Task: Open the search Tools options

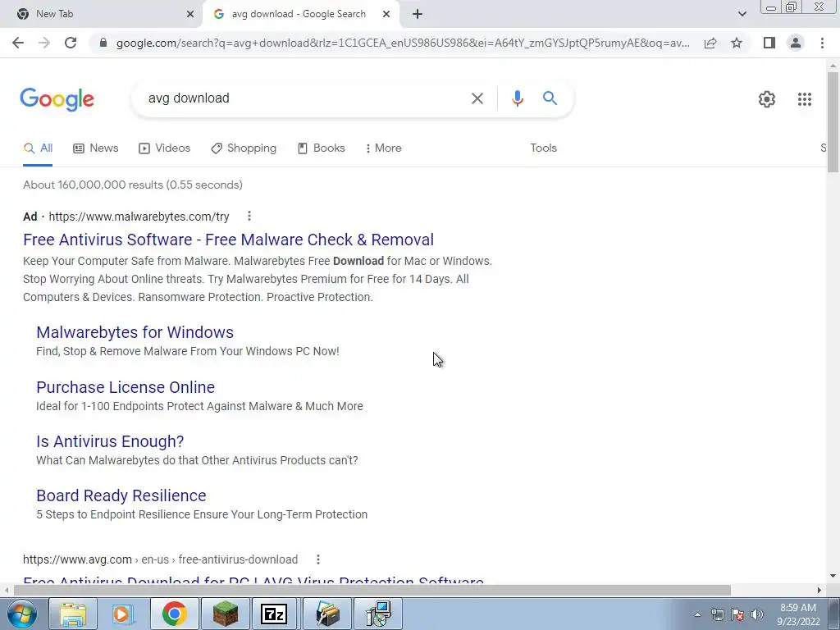Action: coord(543,148)
